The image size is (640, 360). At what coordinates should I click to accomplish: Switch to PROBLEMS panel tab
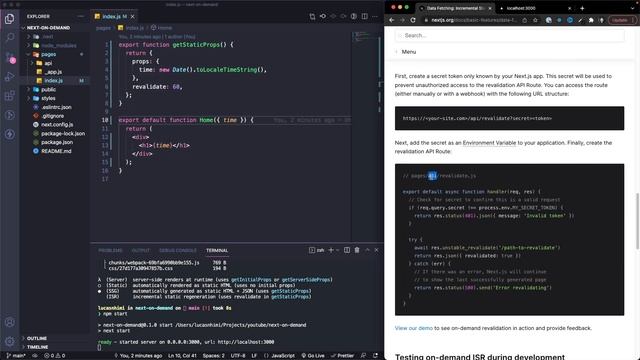pos(110,250)
